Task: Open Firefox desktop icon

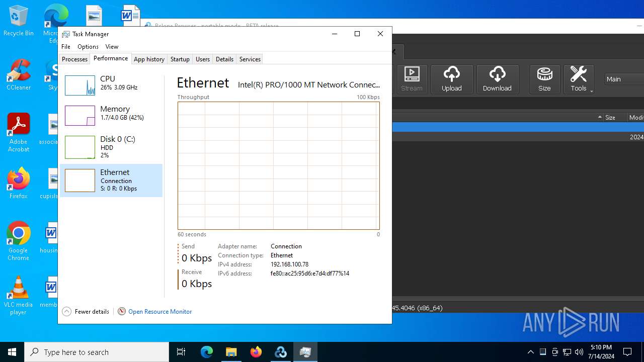Action: (19, 184)
